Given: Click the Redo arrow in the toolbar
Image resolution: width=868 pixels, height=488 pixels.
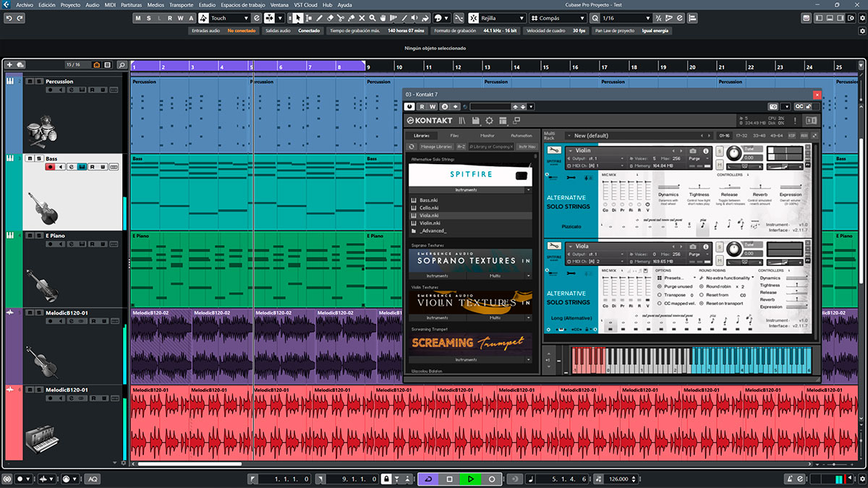Looking at the screenshot, I should (20, 18).
